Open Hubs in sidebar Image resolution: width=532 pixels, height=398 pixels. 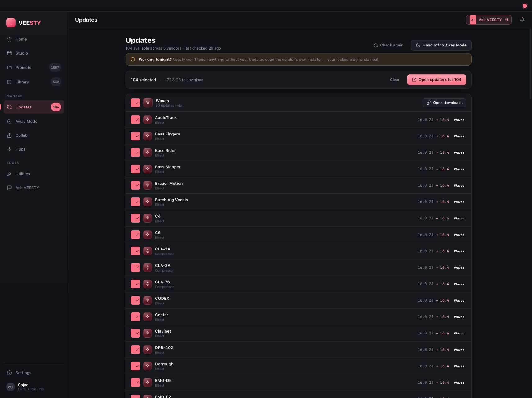pyautogui.click(x=34, y=149)
